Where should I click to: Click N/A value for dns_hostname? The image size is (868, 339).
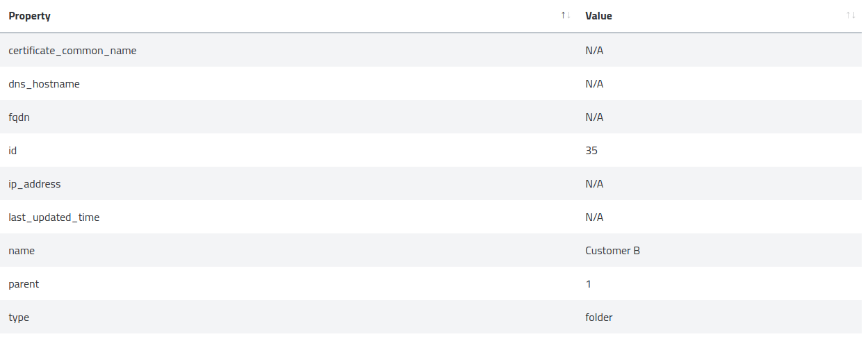click(x=594, y=83)
